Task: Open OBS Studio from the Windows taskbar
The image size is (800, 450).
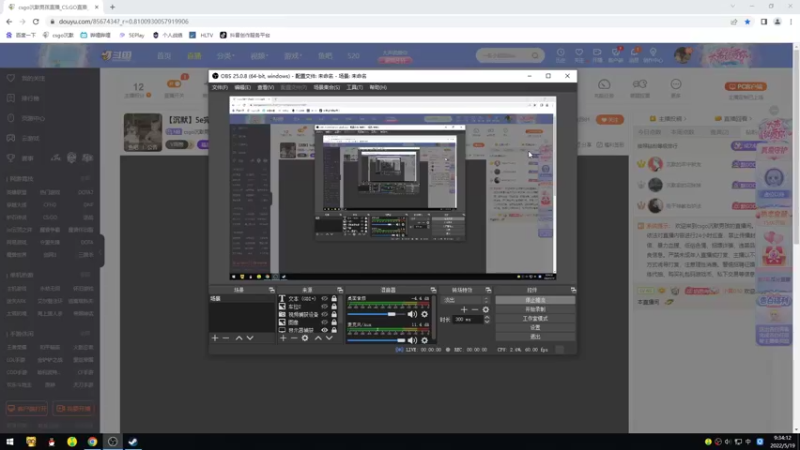Action: click(113, 442)
